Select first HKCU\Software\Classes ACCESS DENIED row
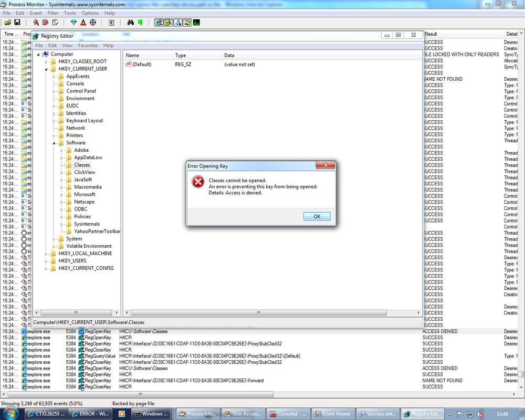 point(258,331)
